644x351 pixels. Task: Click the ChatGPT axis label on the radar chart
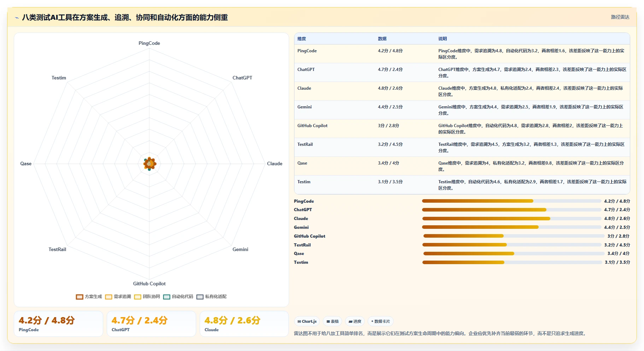click(x=242, y=78)
